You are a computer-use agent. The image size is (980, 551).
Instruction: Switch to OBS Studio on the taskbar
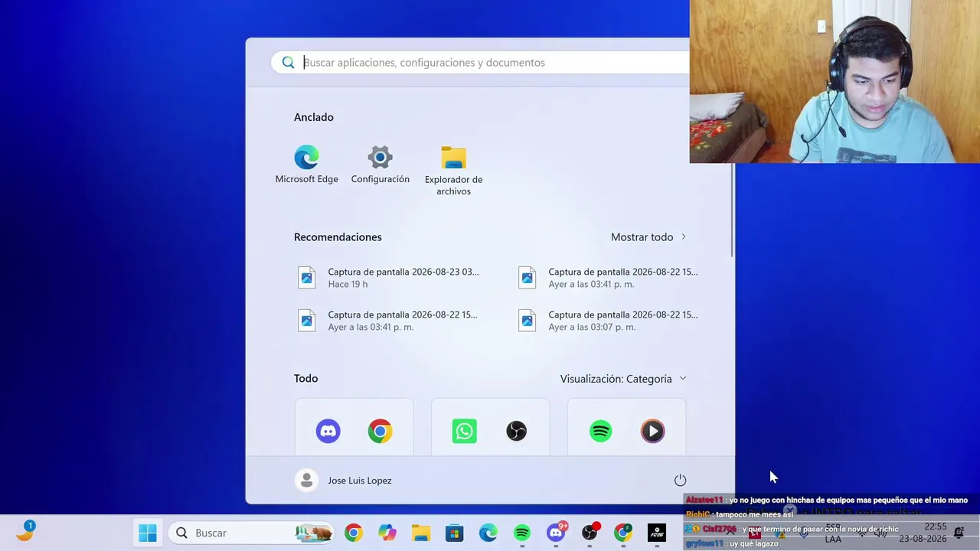pos(590,533)
